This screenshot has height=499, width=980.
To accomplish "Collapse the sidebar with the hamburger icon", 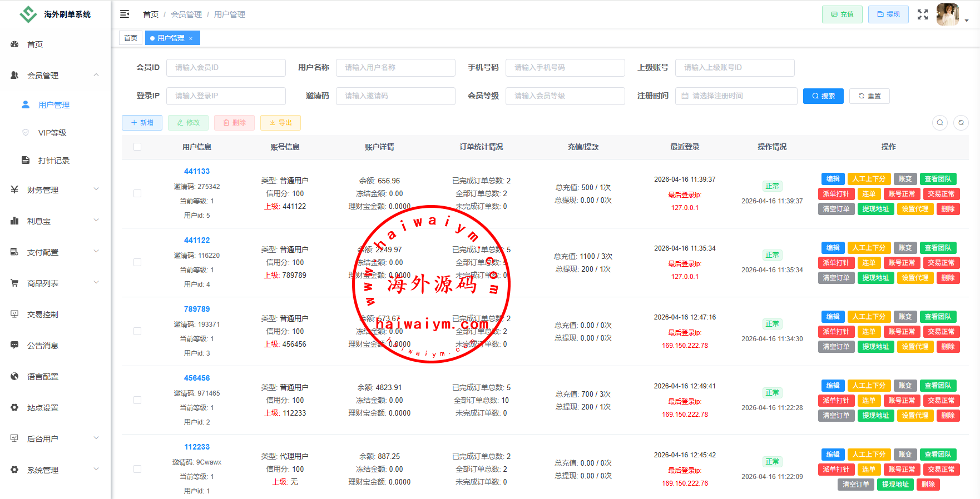I will (x=125, y=14).
